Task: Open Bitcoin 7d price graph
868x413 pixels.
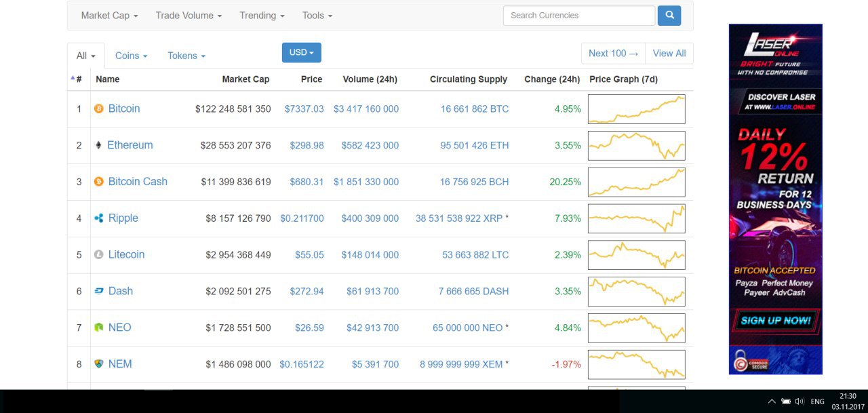Action: [x=637, y=109]
